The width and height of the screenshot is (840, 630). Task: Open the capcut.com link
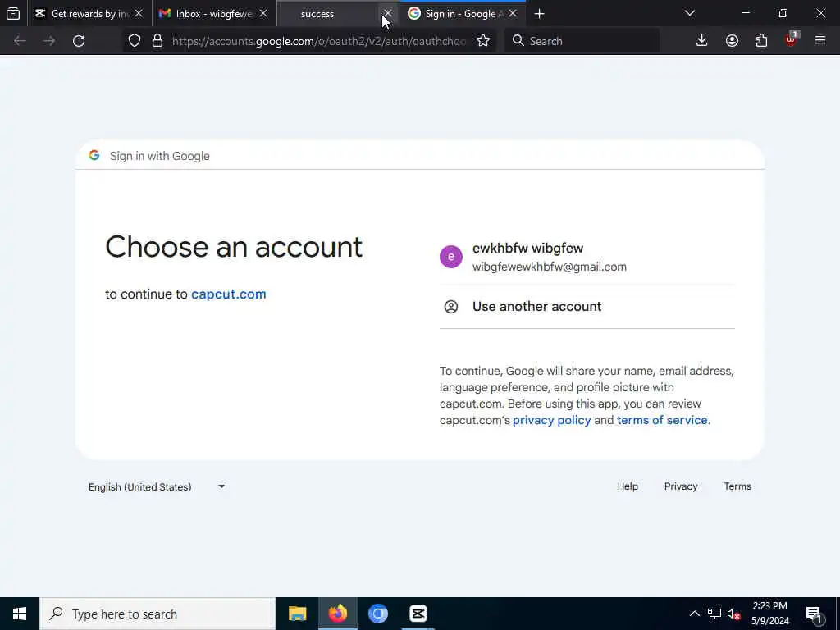click(229, 294)
